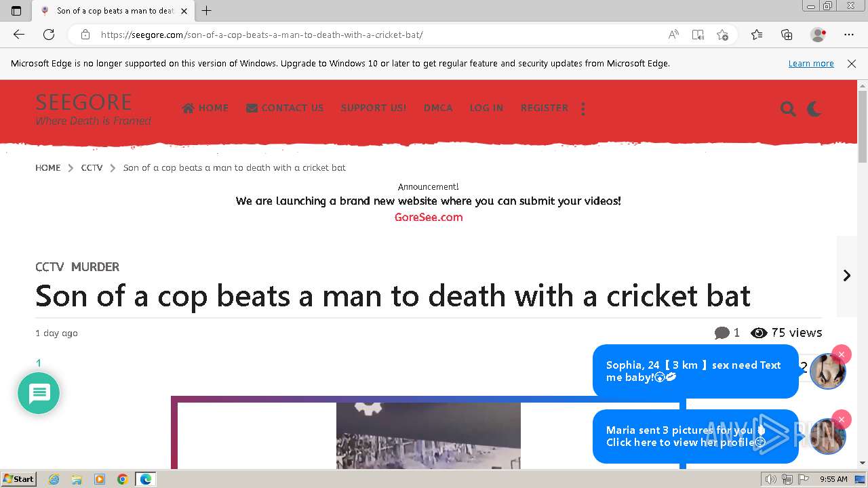Screen dimensions: 868x488
Task: Click the '1 day ago' timestamp
Action: (56, 333)
